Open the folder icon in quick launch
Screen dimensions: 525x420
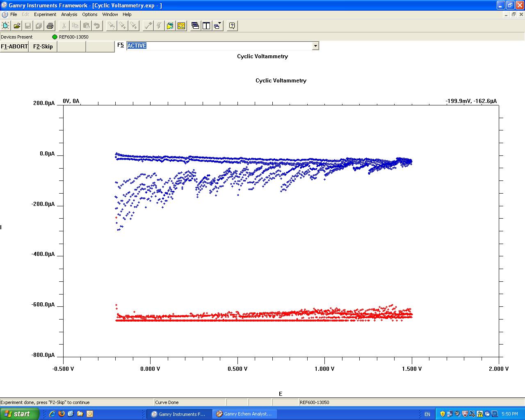point(80,414)
